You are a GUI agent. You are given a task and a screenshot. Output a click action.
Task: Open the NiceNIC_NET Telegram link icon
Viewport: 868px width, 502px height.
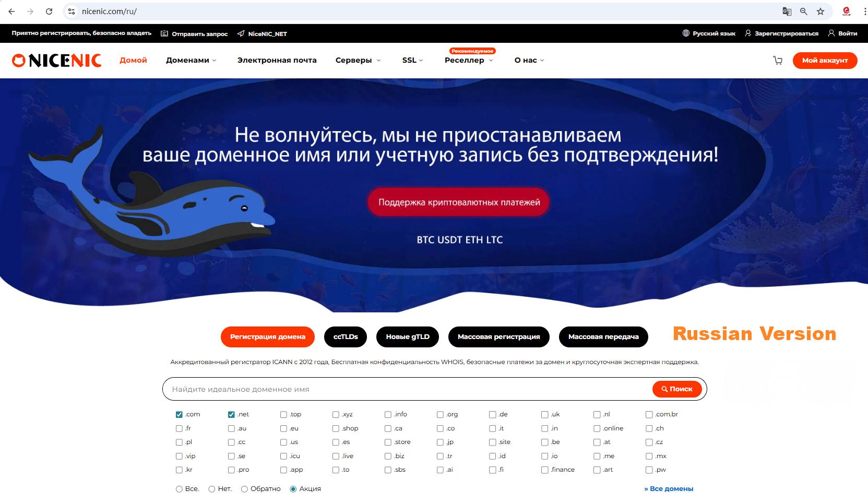click(x=241, y=33)
